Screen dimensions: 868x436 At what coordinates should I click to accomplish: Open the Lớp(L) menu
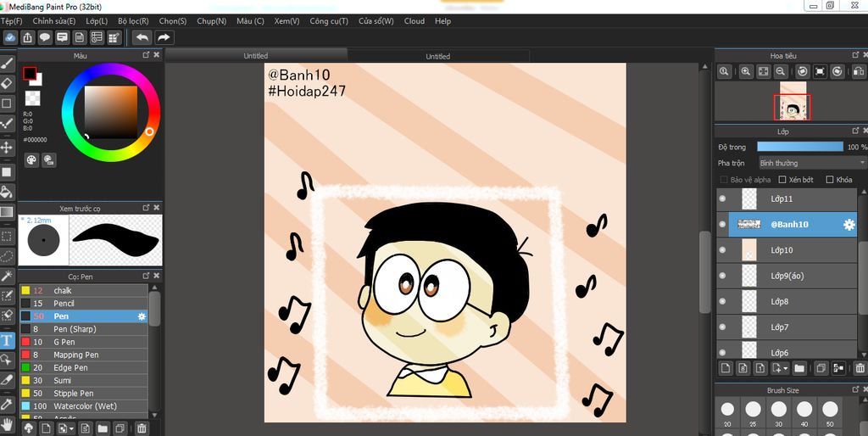(x=97, y=21)
